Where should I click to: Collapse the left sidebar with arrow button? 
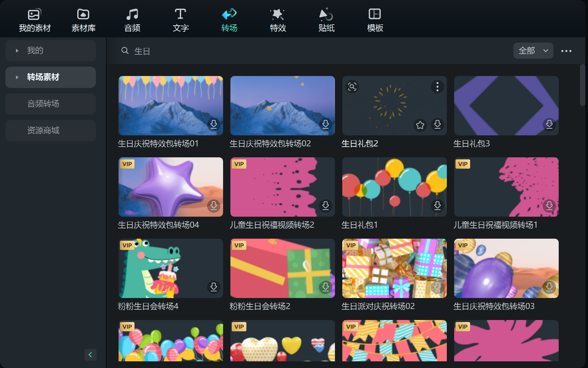(x=90, y=355)
